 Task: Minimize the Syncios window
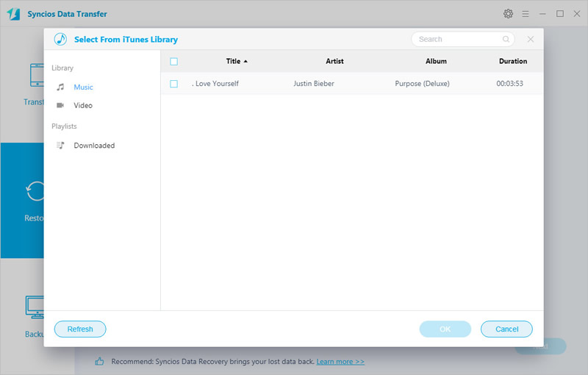coord(542,14)
